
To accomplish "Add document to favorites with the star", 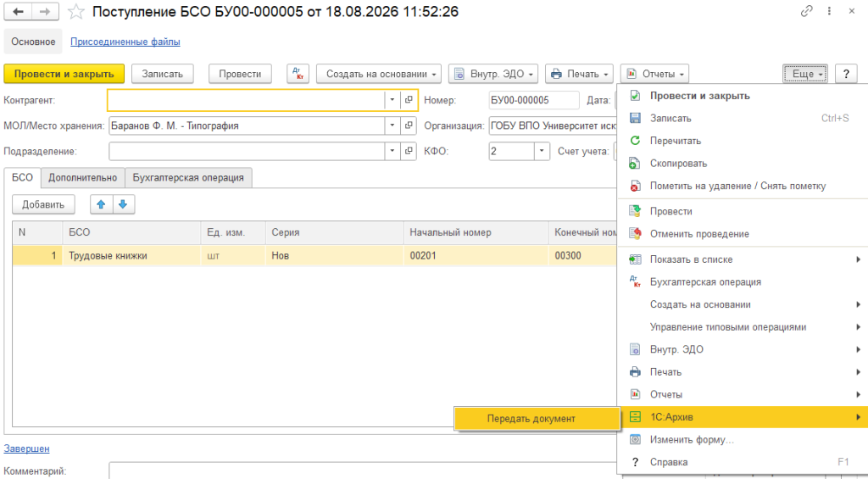I will coord(75,12).
